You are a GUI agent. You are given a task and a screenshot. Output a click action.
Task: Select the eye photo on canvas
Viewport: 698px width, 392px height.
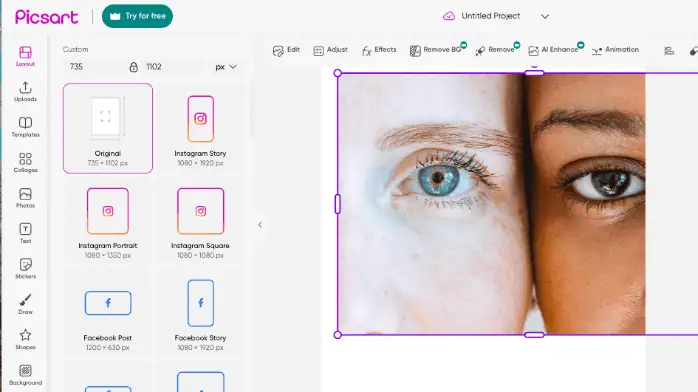[x=491, y=204]
